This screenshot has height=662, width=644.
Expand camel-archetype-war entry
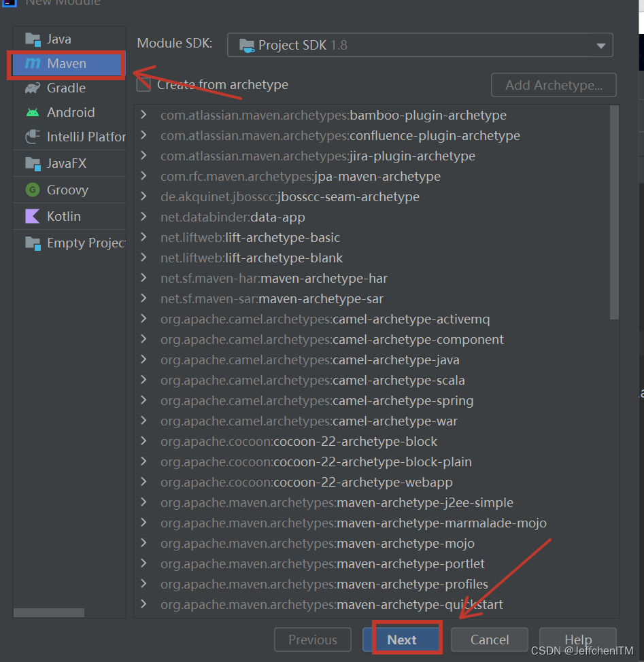point(143,421)
